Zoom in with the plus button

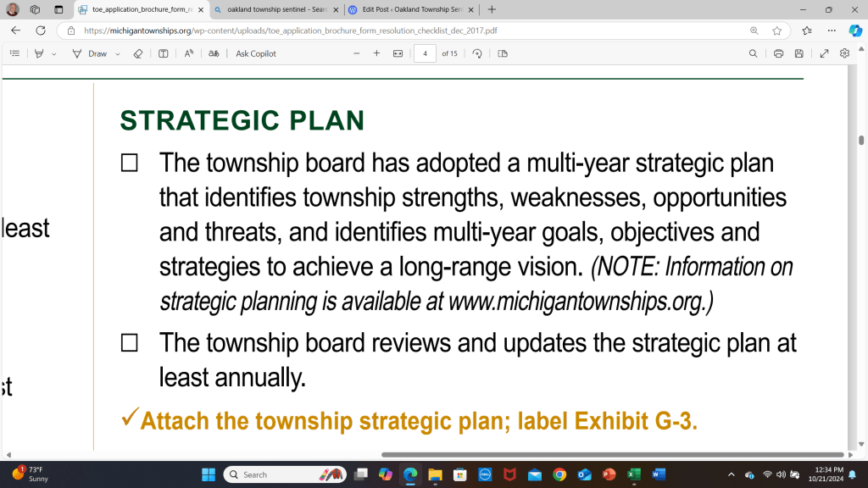(x=376, y=53)
